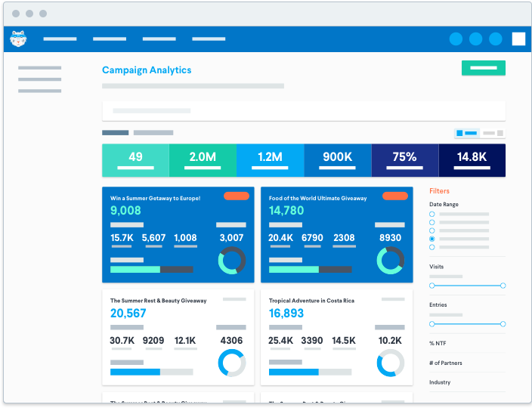Viewport: 532px width, 408px height.
Task: Click the left handle of Entries slider
Action: pos(432,324)
